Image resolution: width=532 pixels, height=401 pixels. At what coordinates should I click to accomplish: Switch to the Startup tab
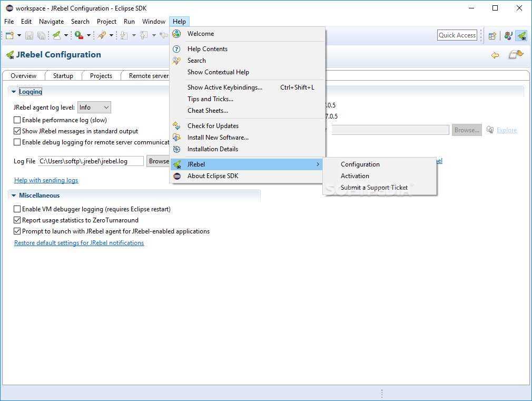click(x=63, y=76)
